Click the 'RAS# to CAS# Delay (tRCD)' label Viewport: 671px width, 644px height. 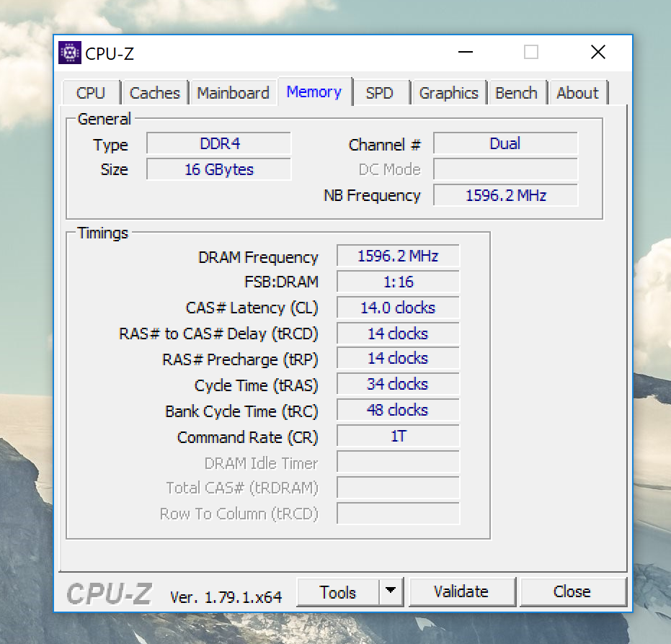[x=218, y=334]
